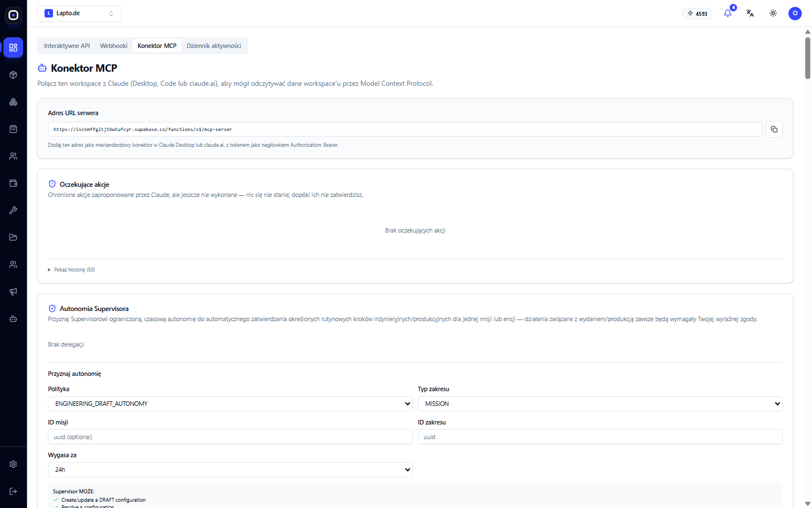Screen dimensions: 812x508
Task: Click the "Brak delegacji" text
Action: pyautogui.click(x=66, y=344)
